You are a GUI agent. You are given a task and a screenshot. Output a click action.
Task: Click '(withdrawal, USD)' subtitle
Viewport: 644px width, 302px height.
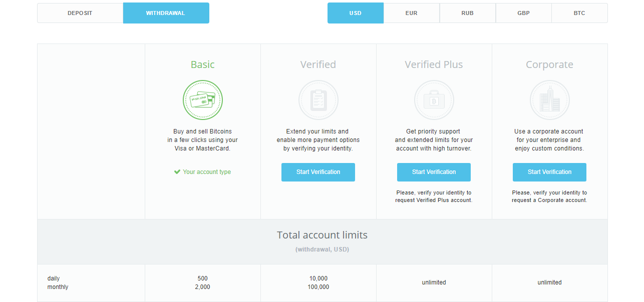pos(323,249)
